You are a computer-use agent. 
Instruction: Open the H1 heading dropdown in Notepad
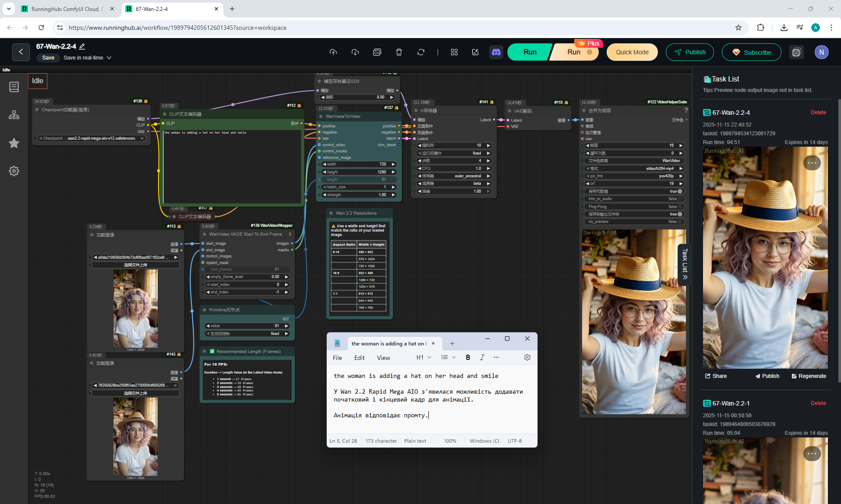(x=424, y=357)
